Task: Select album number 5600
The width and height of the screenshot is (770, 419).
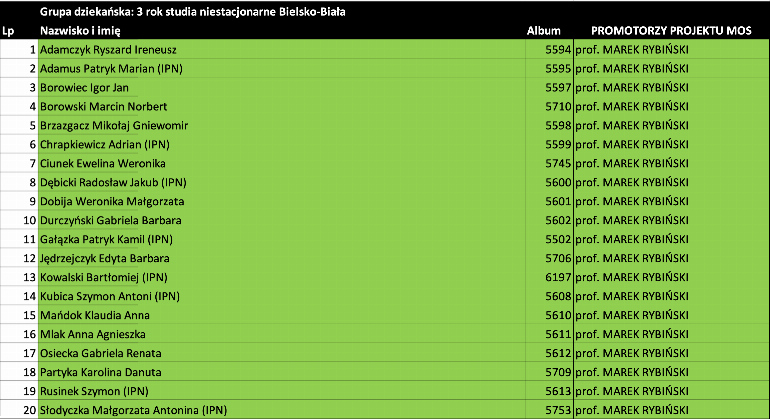Action: pos(549,182)
